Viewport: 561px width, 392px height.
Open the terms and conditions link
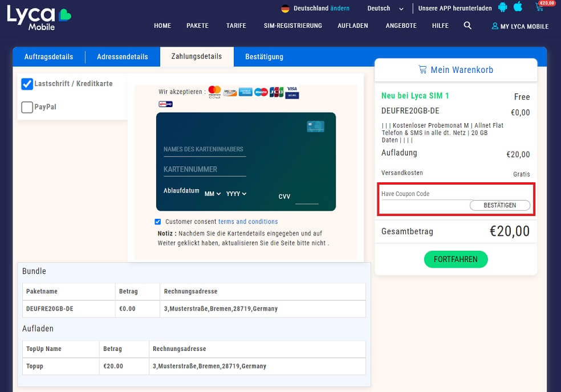coord(248,222)
